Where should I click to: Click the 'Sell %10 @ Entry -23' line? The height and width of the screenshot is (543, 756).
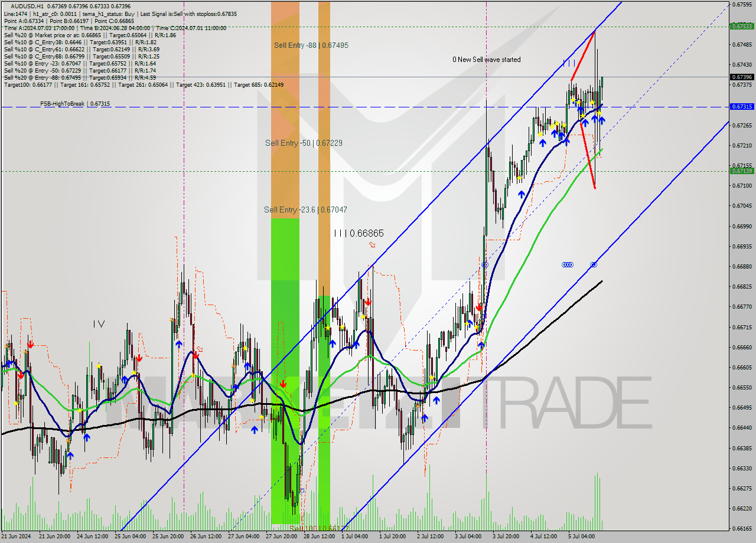click(x=80, y=63)
